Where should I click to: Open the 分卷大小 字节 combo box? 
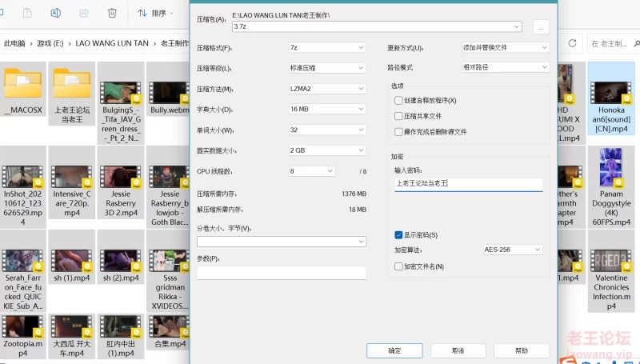[x=282, y=242]
